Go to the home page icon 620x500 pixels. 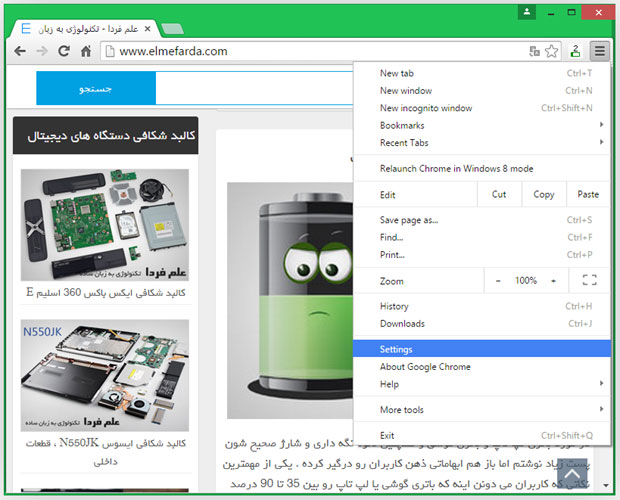tap(87, 51)
